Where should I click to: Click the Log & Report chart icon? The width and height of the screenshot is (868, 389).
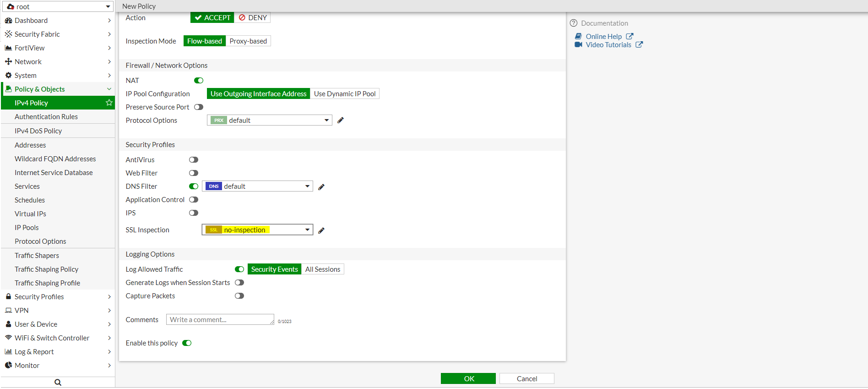8,352
